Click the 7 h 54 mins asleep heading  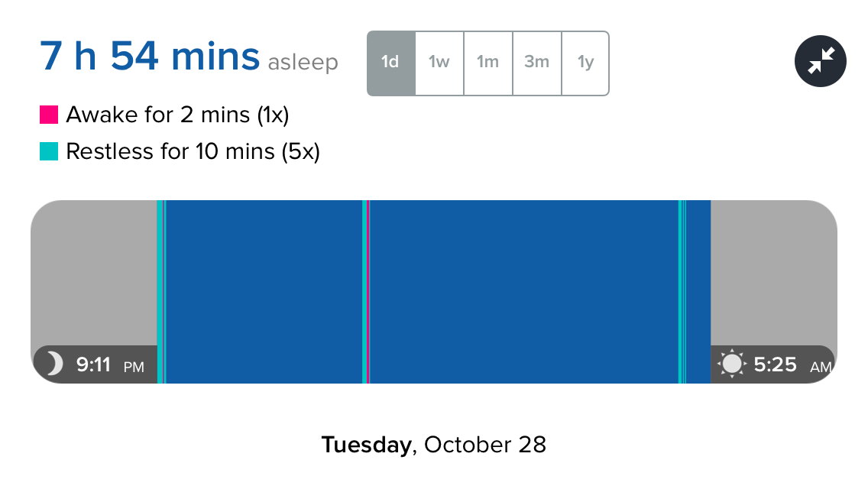click(x=189, y=57)
